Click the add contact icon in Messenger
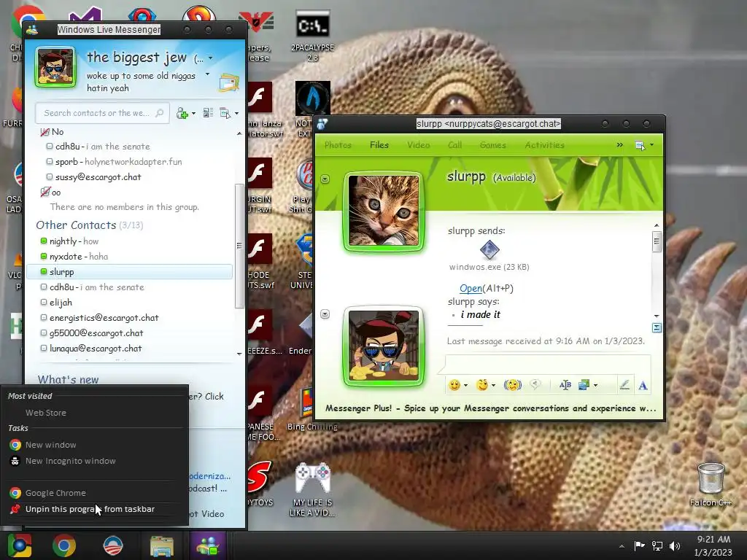The height and width of the screenshot is (560, 747). [x=182, y=113]
